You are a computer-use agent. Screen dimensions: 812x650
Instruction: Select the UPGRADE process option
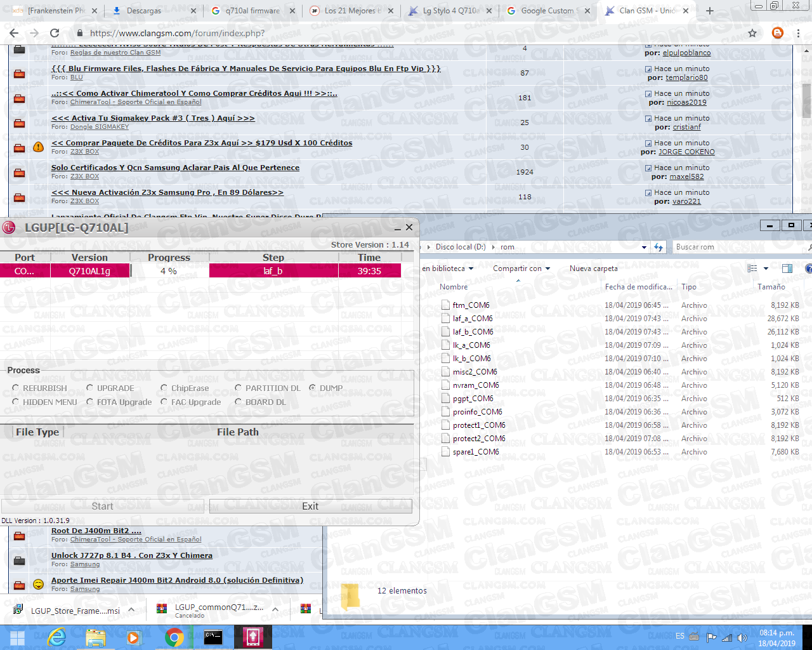tap(110, 388)
